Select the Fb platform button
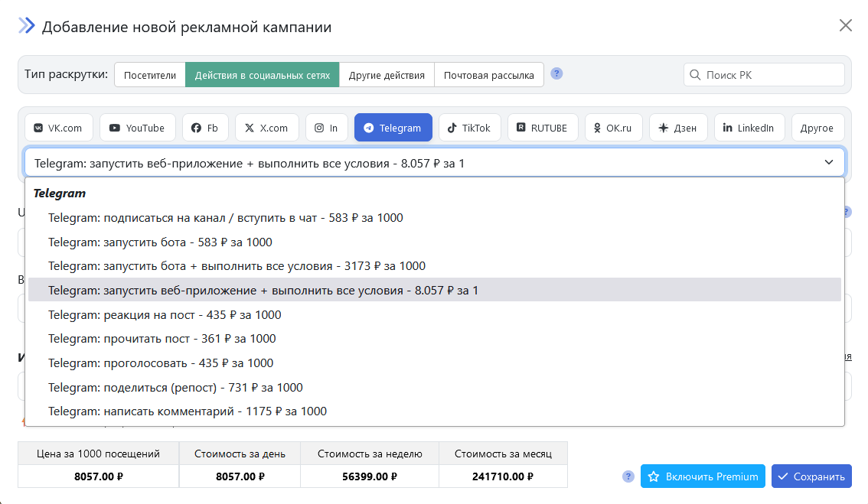This screenshot has width=868, height=504. click(205, 128)
